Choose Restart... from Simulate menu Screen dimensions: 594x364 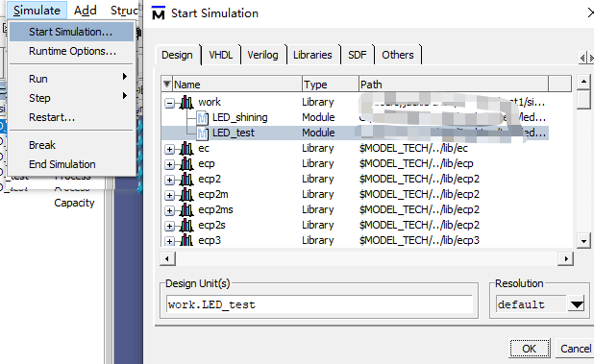click(71, 117)
